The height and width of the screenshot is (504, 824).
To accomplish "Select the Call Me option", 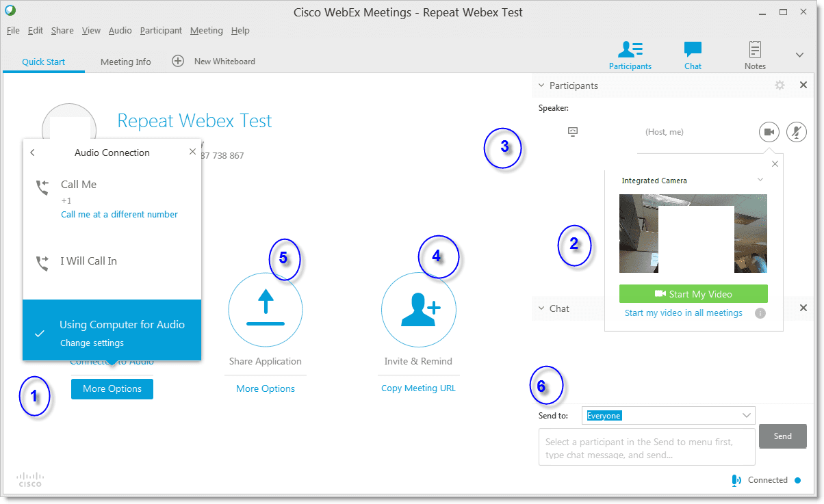I will tap(79, 184).
